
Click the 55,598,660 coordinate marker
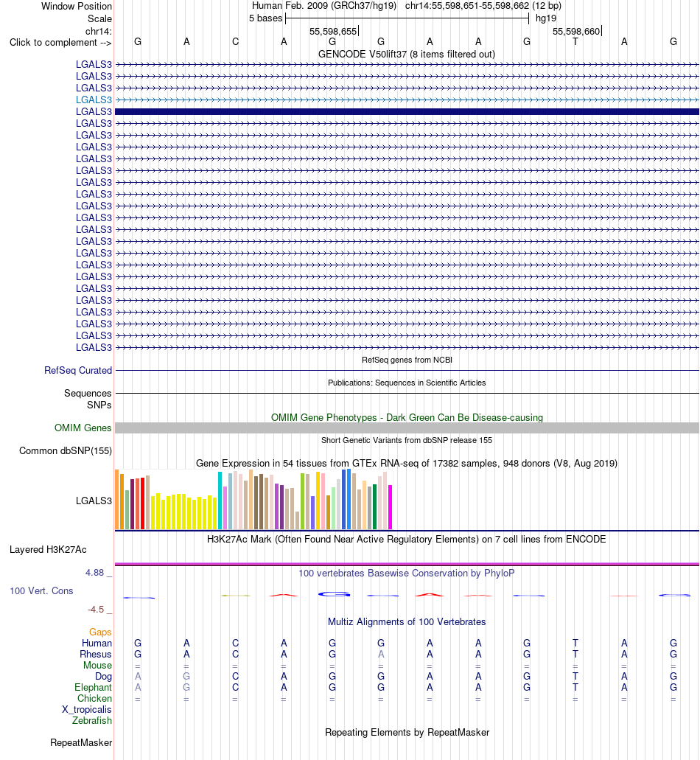tap(576, 32)
